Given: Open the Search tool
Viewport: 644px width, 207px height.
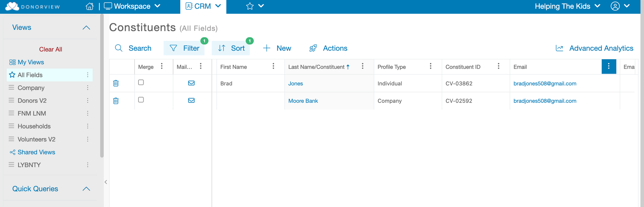Looking at the screenshot, I should 133,48.
